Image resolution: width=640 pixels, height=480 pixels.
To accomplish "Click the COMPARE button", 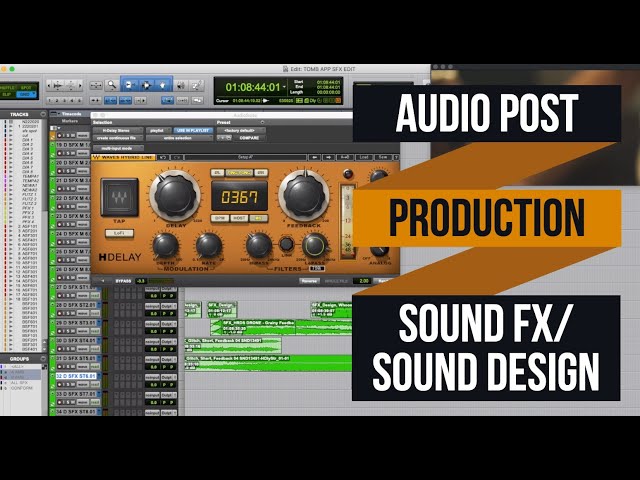I will point(250,138).
